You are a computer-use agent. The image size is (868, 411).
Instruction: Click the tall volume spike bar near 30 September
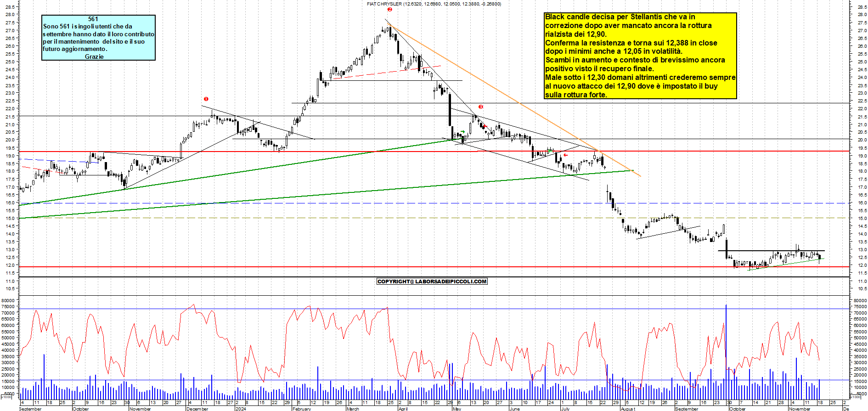point(726,351)
